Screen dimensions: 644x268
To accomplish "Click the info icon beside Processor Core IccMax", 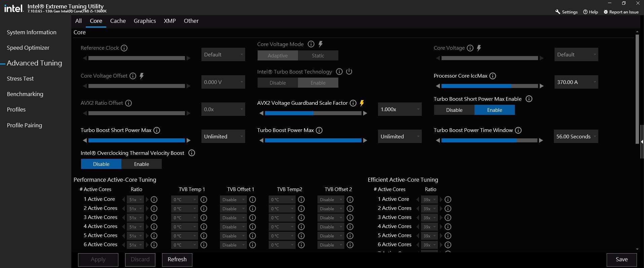I will pos(493,76).
